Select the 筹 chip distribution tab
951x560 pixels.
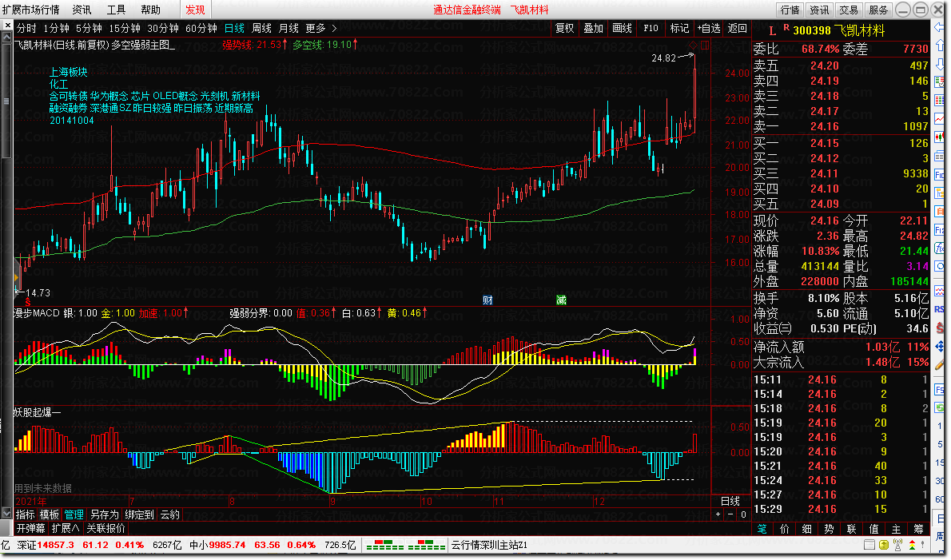918,529
